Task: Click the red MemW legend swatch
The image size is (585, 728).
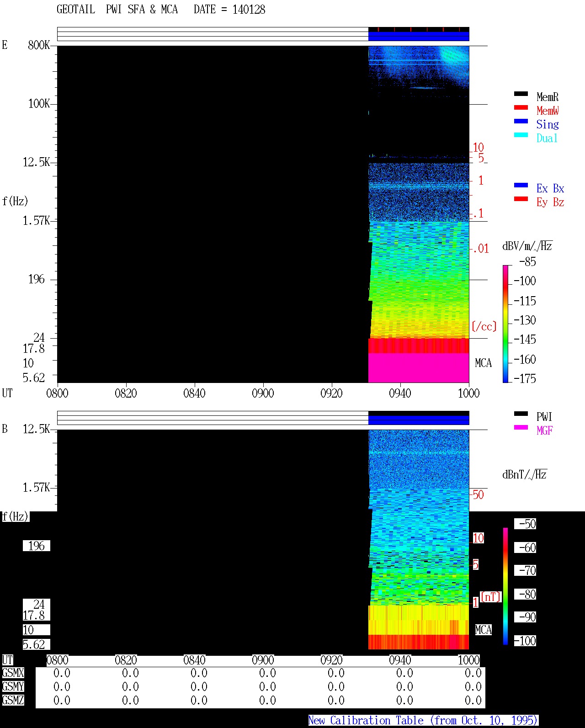Action: point(521,108)
